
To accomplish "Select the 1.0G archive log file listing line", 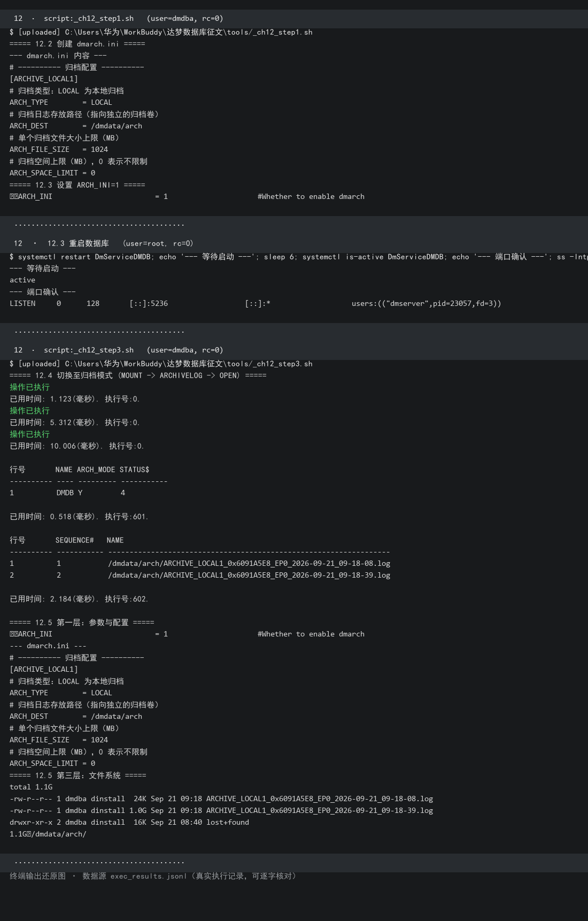I will pyautogui.click(x=221, y=811).
